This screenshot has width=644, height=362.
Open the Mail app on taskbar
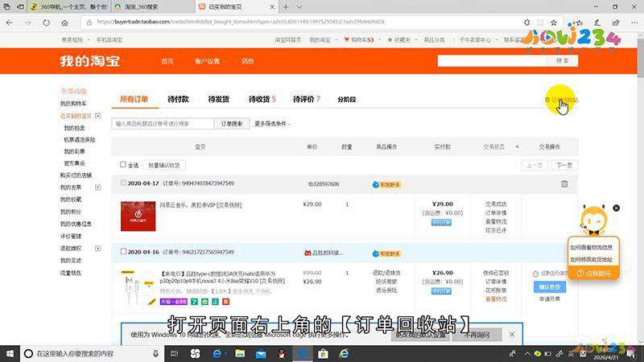click(261, 353)
